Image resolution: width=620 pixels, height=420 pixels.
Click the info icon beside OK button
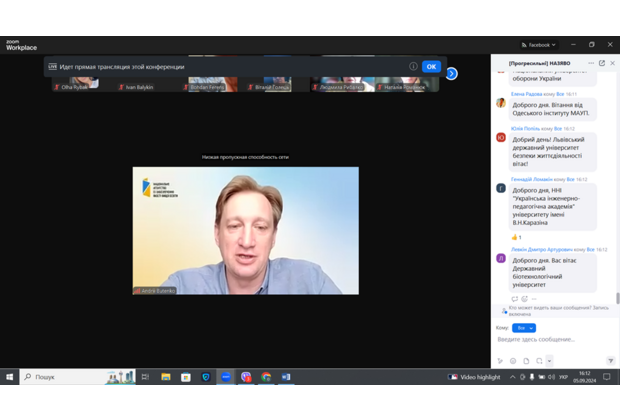click(x=413, y=67)
